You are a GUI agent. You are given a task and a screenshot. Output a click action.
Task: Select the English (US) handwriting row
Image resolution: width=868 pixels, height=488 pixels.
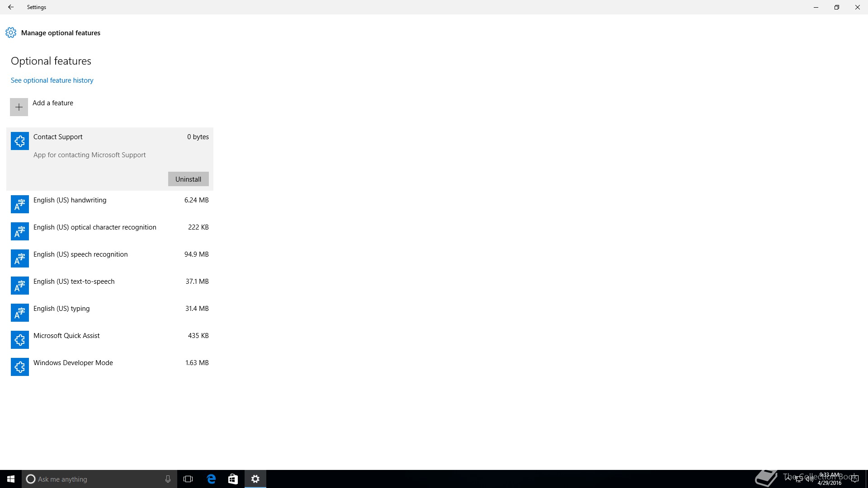click(110, 204)
